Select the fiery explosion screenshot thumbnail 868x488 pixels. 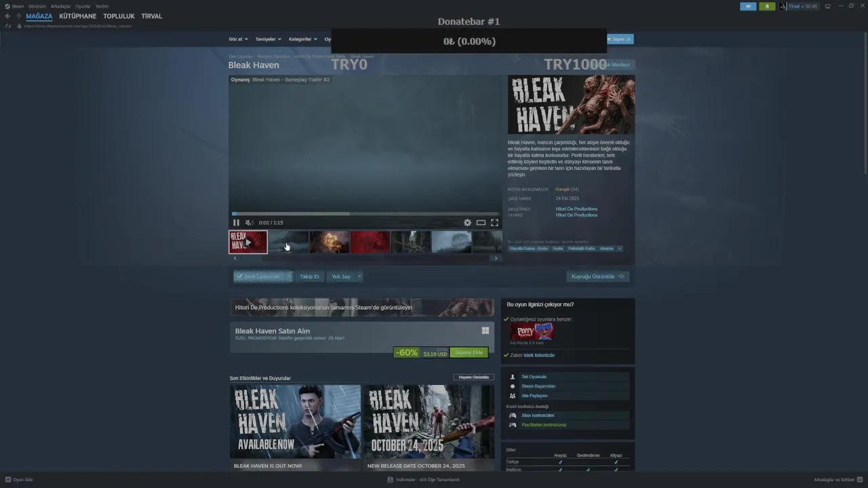[330, 242]
